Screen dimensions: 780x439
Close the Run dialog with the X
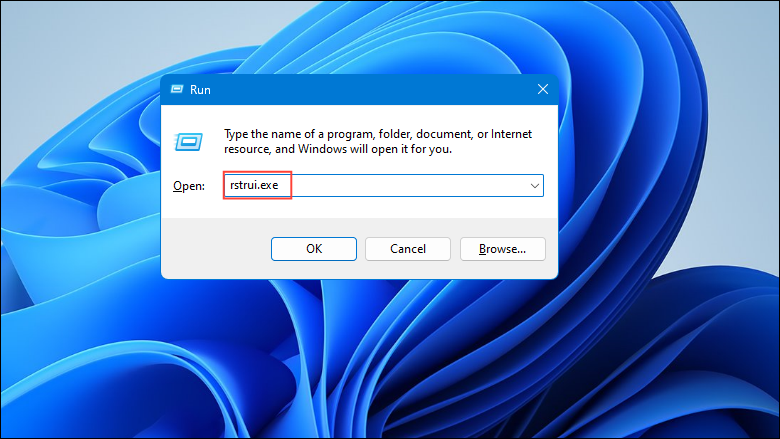tap(543, 89)
